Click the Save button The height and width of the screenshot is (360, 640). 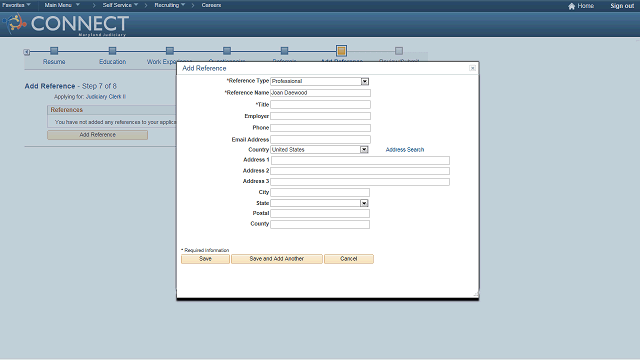pos(205,259)
